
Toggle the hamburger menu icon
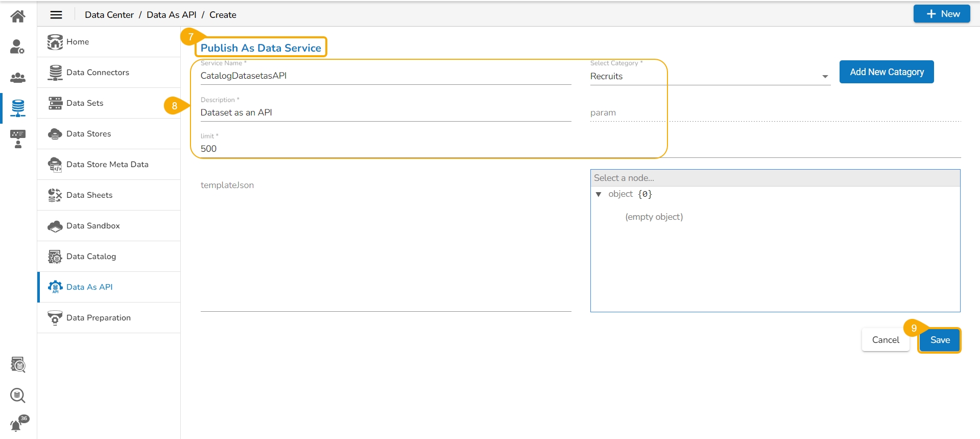click(56, 15)
